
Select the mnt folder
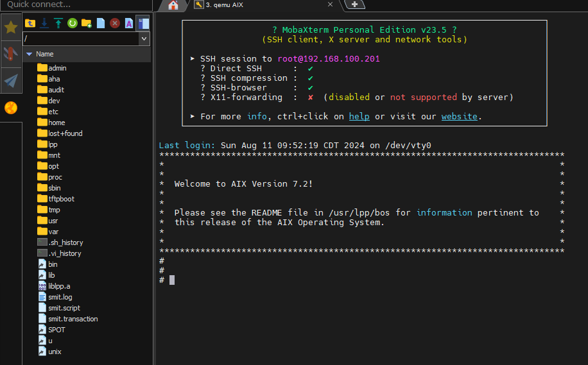[x=49, y=155]
